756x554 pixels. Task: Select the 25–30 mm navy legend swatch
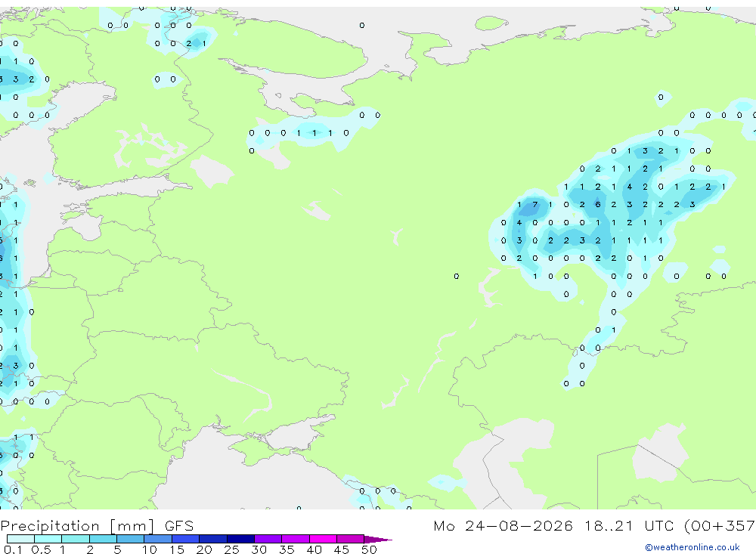click(240, 539)
